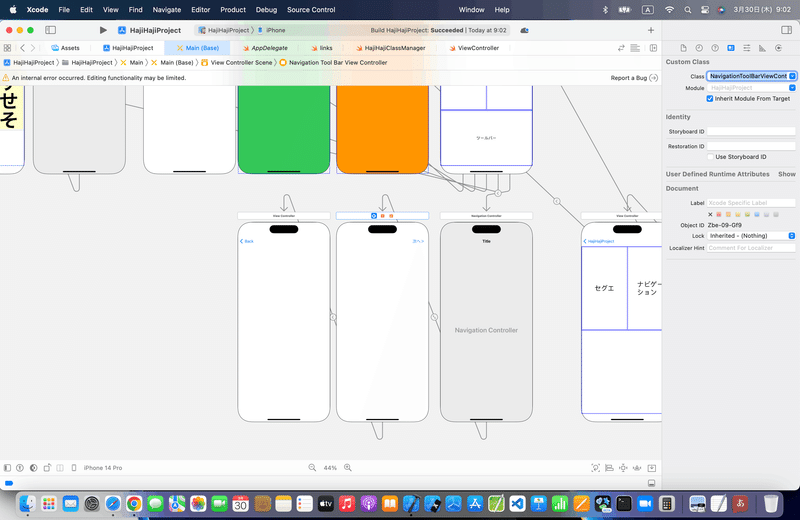Viewport: 800px width, 520px height.
Task: Run the project with the play button
Action: click(x=103, y=30)
